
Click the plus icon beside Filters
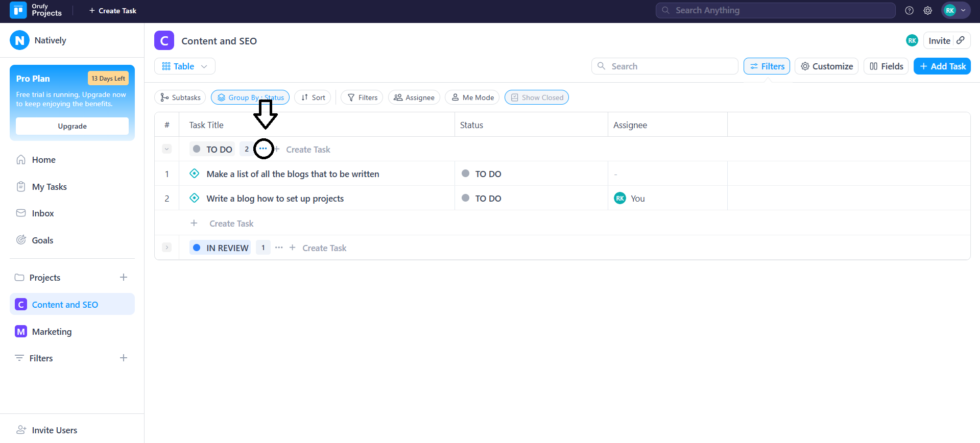click(124, 358)
